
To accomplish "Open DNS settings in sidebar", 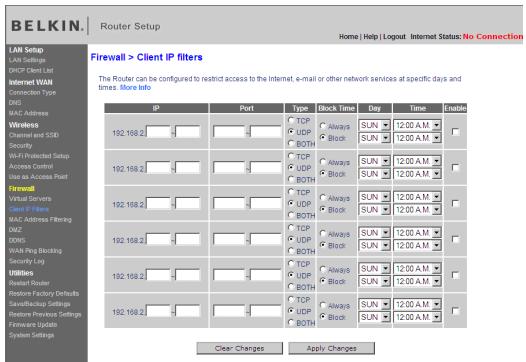I will pos(15,103).
